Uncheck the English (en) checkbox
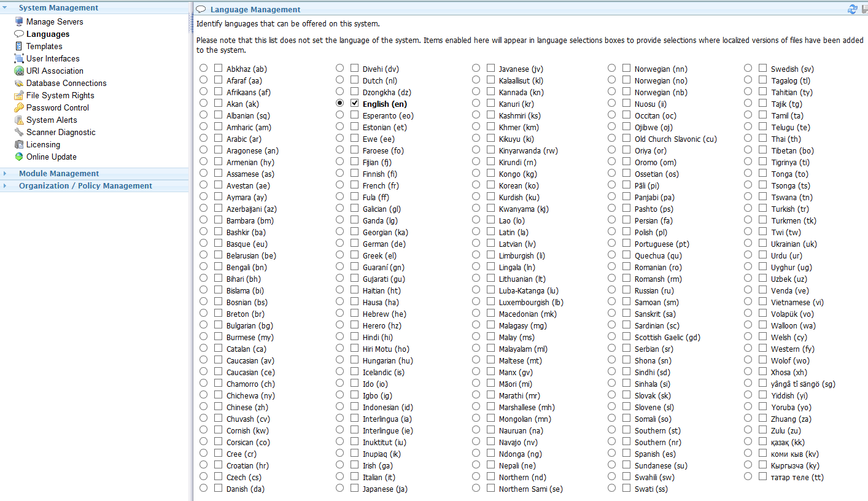This screenshot has height=501, width=868. point(354,103)
